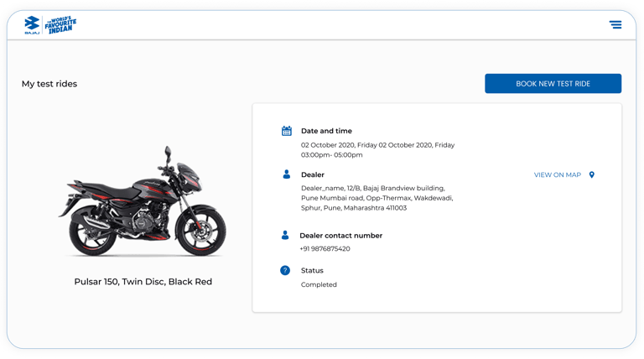Click the 'Sphur, Pune, Maharashtra 411003' line
Screen dimensions: 644x359
tap(354, 208)
